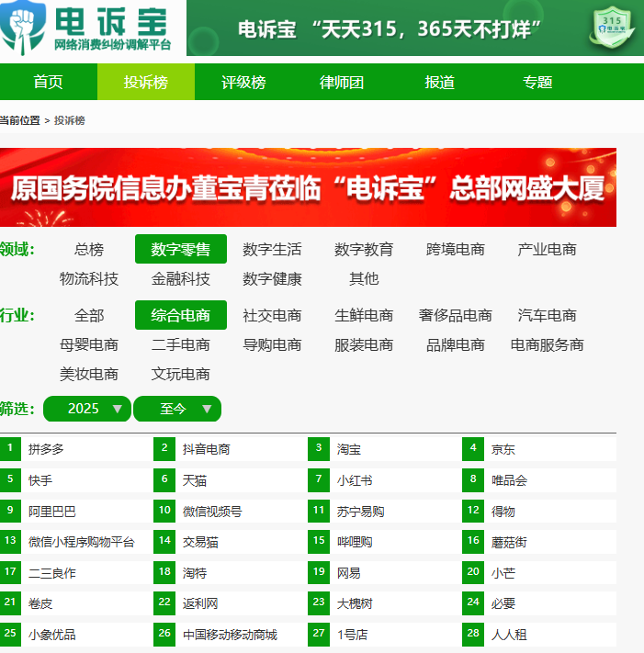644x653 pixels.
Task: Click the 电诉宝 fist shield logo
Action: click(22, 28)
